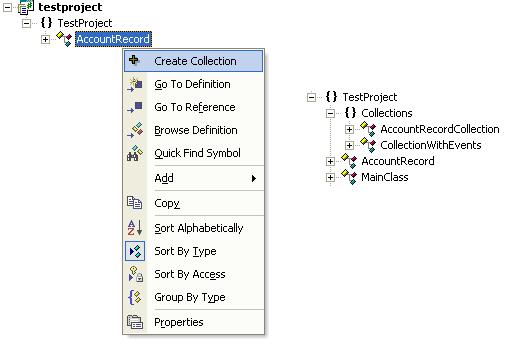524x361 pixels.
Task: Expand the right-tree AccountRecord node
Action: coord(330,161)
